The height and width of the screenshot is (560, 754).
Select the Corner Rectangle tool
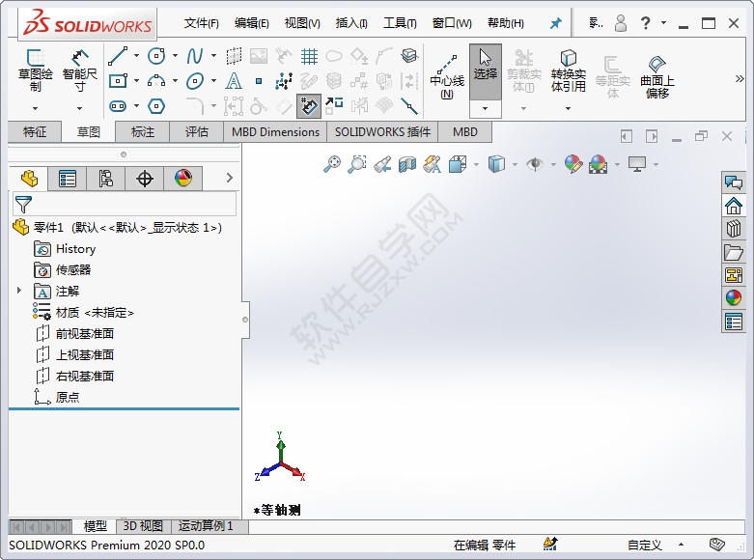pyautogui.click(x=118, y=81)
